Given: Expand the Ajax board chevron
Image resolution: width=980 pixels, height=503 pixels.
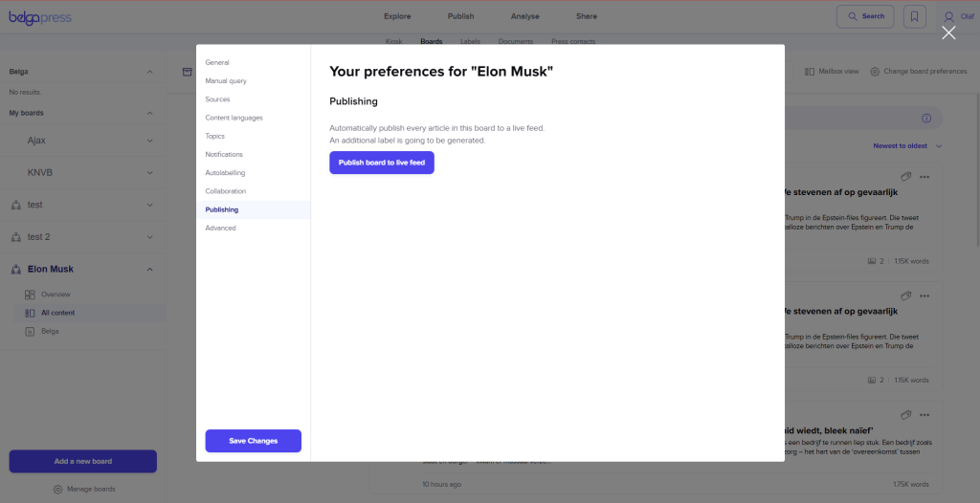Looking at the screenshot, I should [149, 141].
